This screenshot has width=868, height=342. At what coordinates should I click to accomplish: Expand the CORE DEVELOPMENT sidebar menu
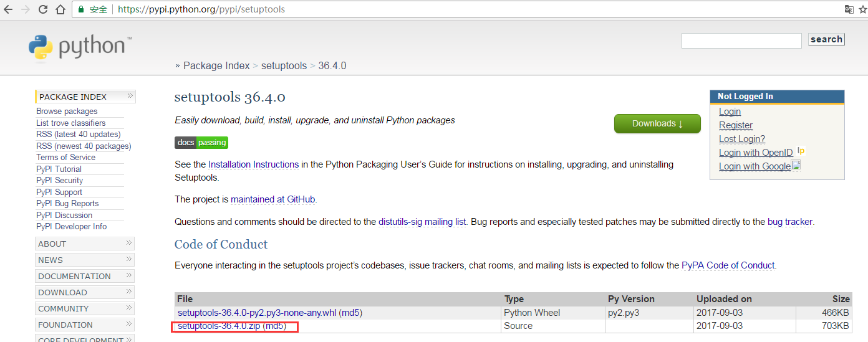click(85, 339)
